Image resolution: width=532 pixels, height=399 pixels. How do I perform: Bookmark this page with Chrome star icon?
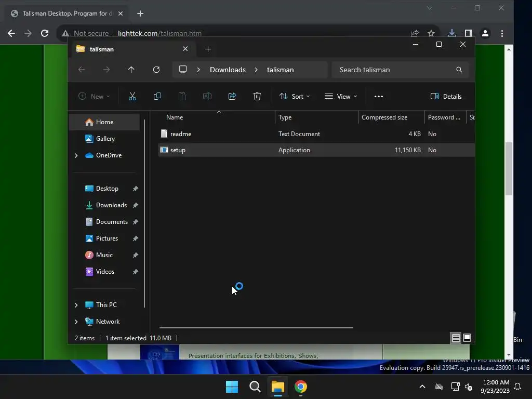(431, 33)
